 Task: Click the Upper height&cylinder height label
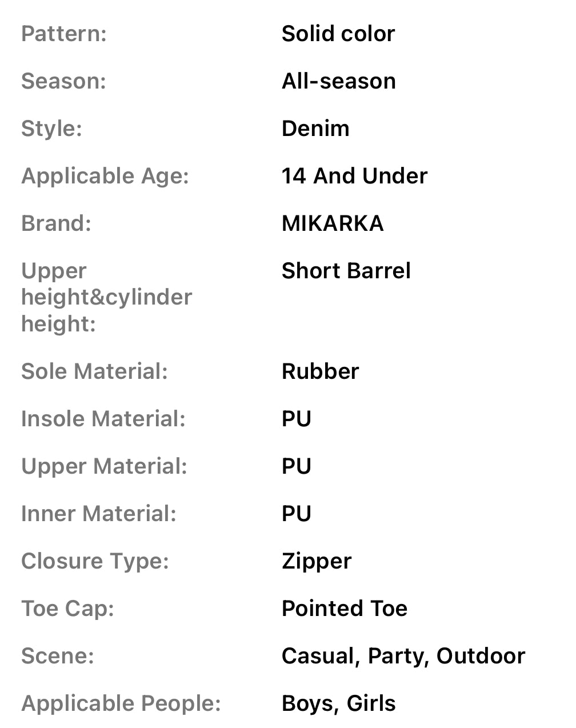[106, 297]
